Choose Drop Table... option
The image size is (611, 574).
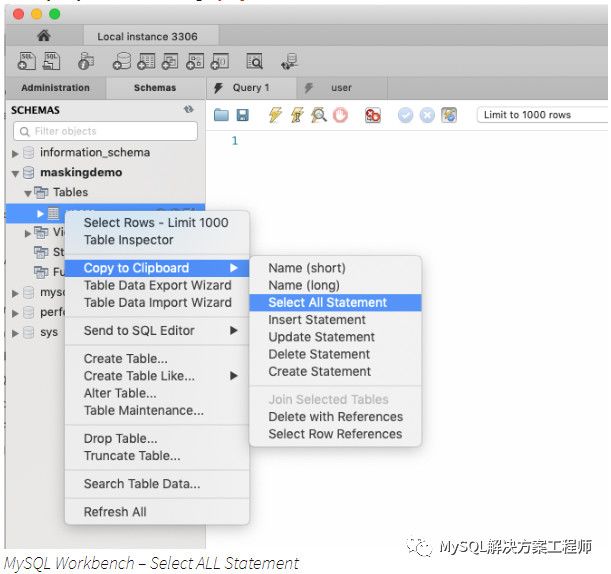pos(157,438)
